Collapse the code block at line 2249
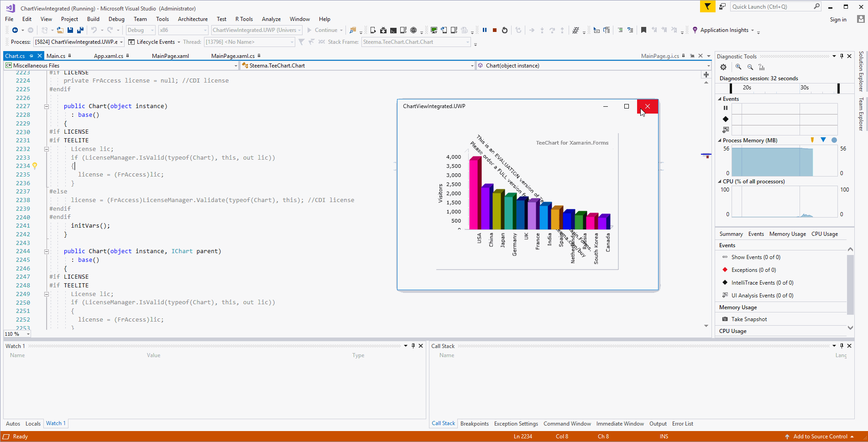The image size is (868, 442). [46, 294]
